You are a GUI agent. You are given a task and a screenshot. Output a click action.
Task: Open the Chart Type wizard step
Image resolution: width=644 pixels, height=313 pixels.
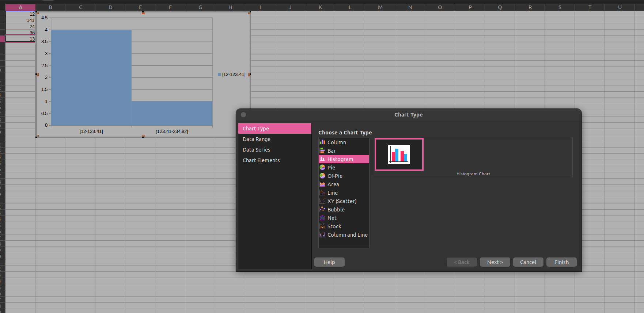[x=274, y=129]
